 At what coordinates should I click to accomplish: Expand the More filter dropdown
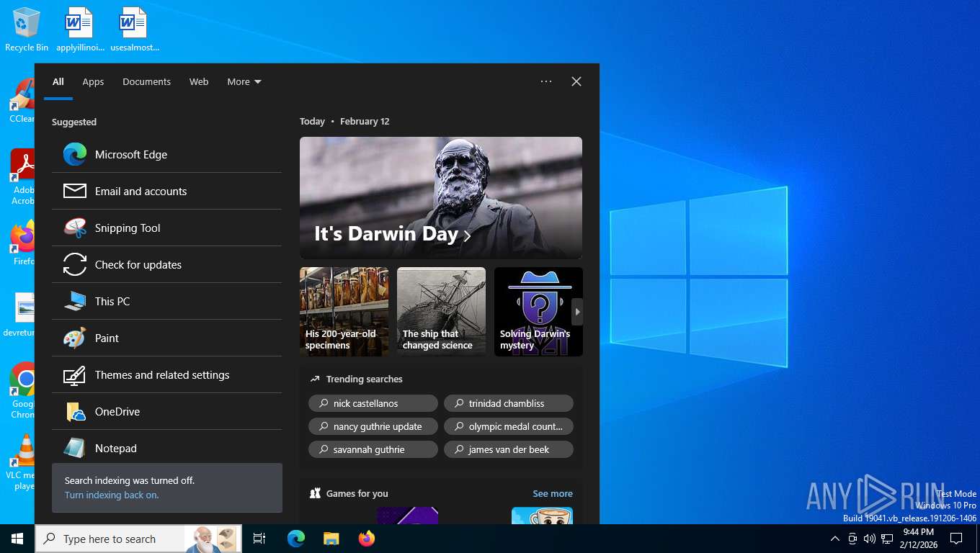click(x=244, y=81)
